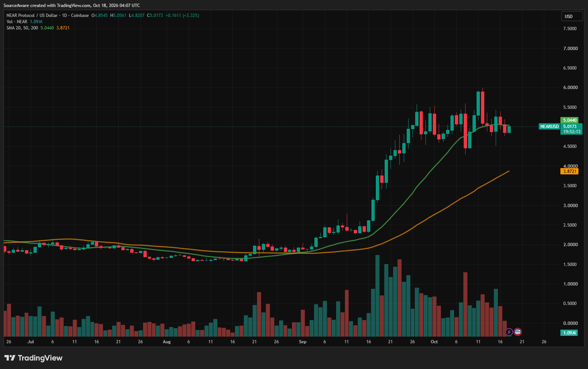Click the 6.0000 price axis label

pyautogui.click(x=570, y=88)
